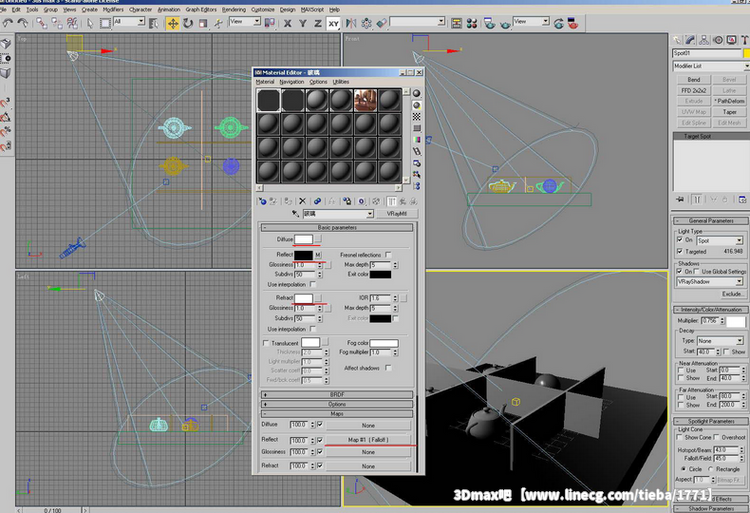Toggle the Backlight icon in Material Editor
750x513 pixels.
tap(417, 105)
